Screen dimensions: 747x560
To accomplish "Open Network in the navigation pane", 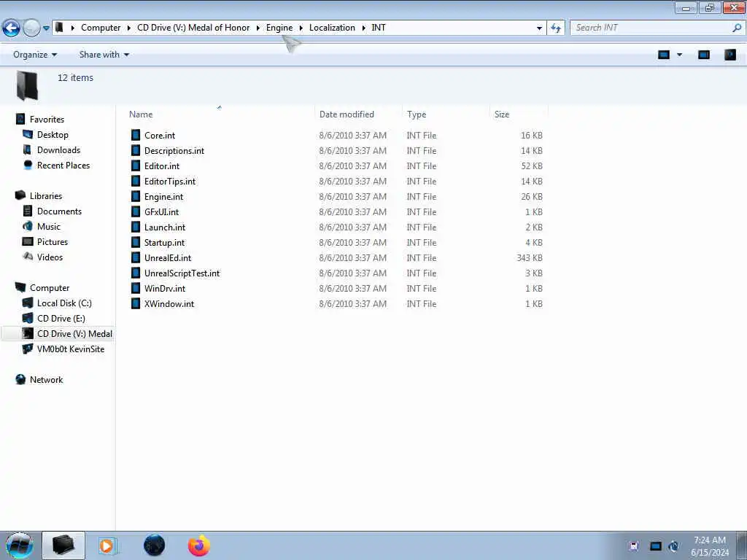I will pyautogui.click(x=46, y=379).
